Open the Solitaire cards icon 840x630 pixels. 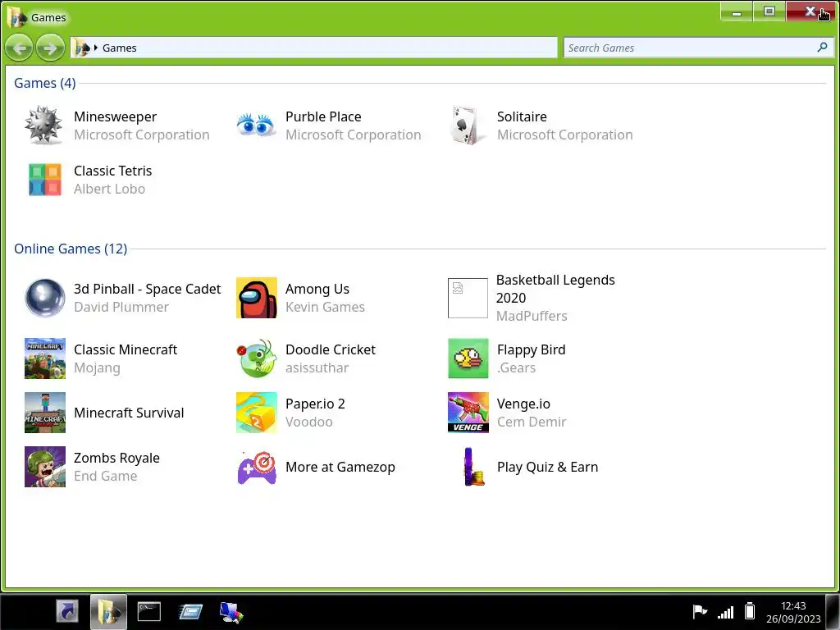(x=467, y=126)
